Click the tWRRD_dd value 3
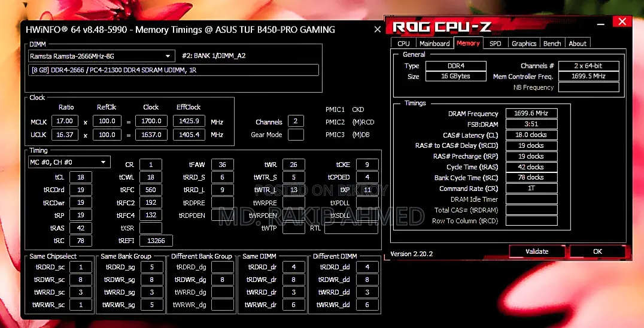 coord(367,292)
